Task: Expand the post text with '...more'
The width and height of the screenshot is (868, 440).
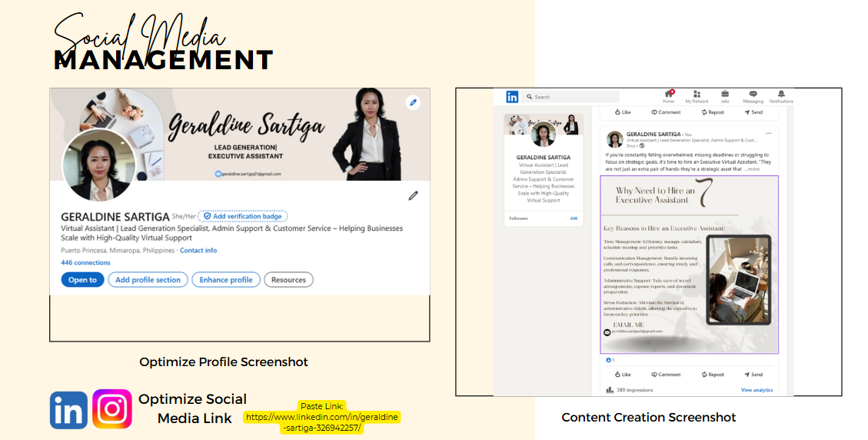Action: pyautogui.click(x=753, y=169)
